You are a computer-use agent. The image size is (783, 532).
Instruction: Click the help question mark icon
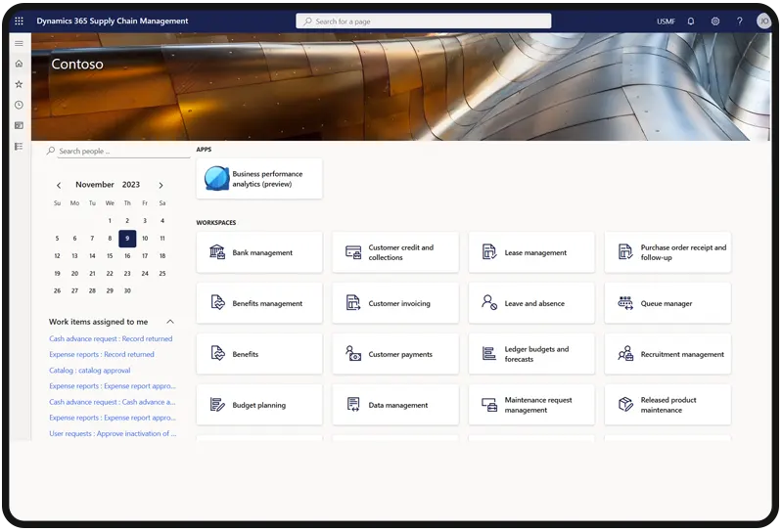click(x=739, y=21)
